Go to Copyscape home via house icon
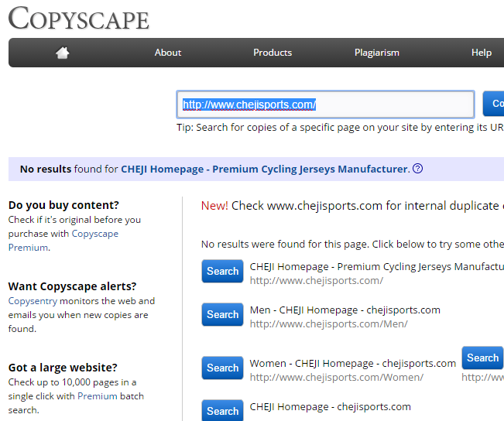The height and width of the screenshot is (421, 504). [63, 53]
